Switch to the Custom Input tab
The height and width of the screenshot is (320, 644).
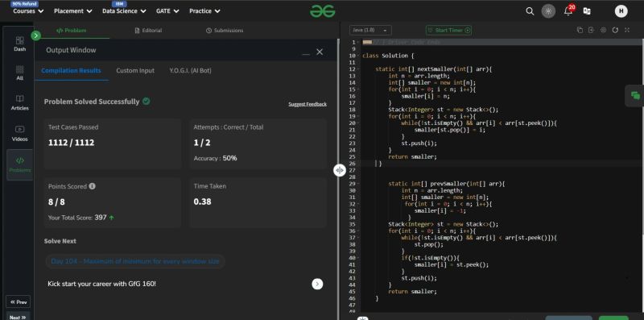coord(135,70)
